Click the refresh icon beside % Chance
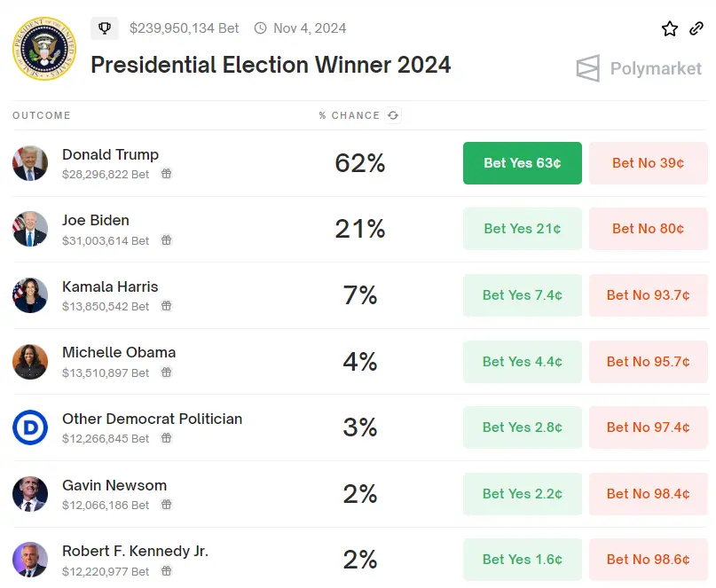Screen dimensions: 716x588 393,115
